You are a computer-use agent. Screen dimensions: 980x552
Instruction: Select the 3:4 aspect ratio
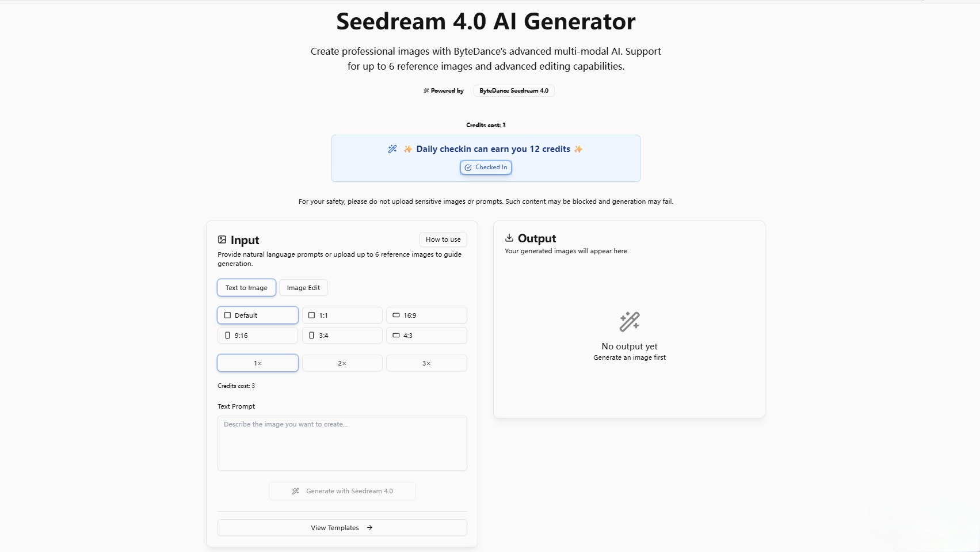[342, 335]
